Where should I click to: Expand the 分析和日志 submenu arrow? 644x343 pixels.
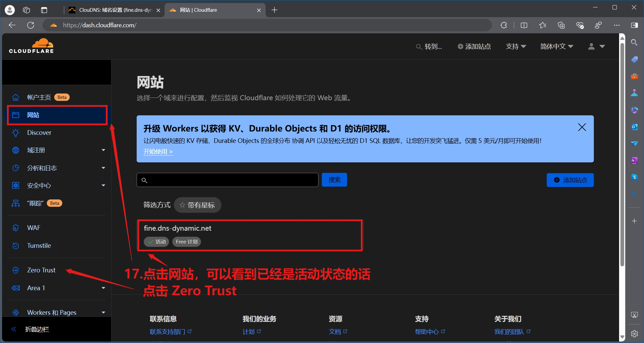103,168
